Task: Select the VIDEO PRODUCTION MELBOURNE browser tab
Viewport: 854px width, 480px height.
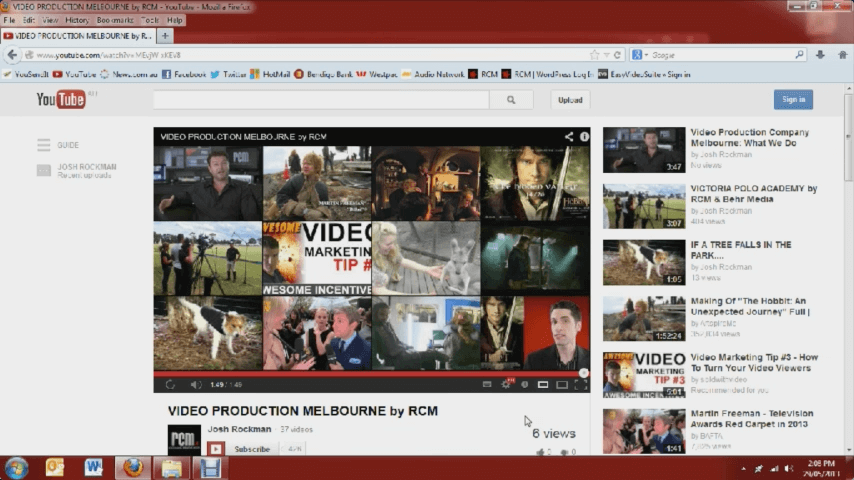Action: pos(78,36)
